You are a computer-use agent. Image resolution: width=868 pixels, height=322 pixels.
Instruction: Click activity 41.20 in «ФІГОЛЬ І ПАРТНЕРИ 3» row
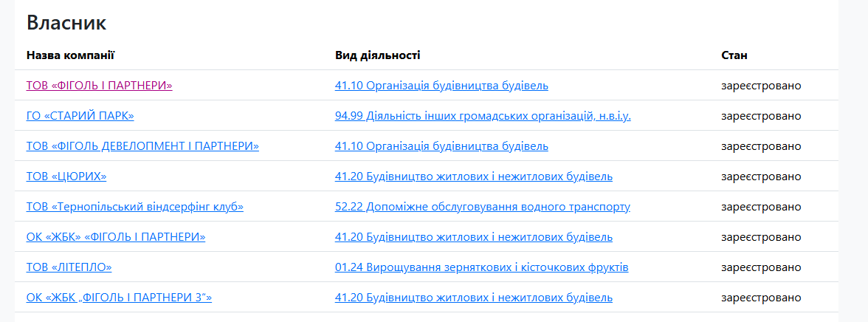(473, 298)
